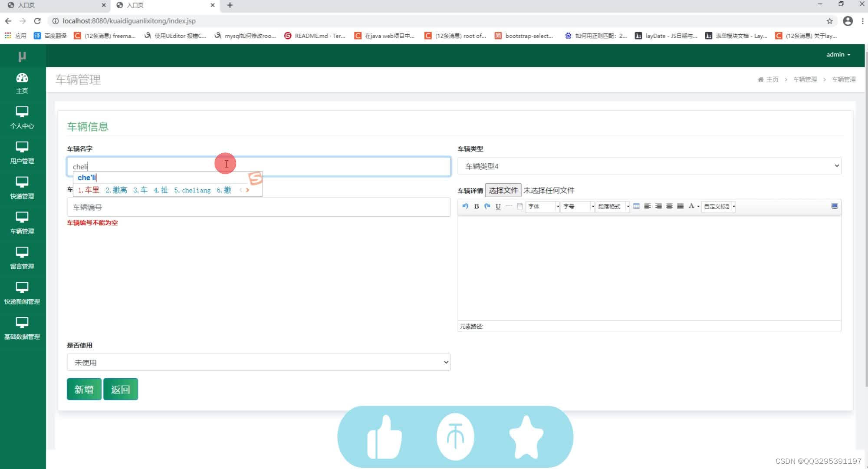
Task: Open 主页 dashboard in sidebar
Action: [x=22, y=83]
